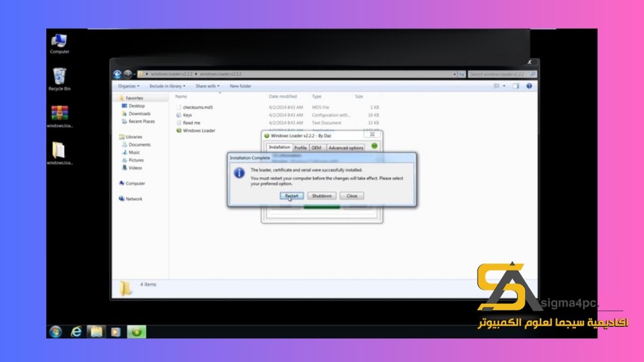Image resolution: width=644 pixels, height=362 pixels.
Task: Click the Explorer Back navigation arrow
Action: pos(118,74)
